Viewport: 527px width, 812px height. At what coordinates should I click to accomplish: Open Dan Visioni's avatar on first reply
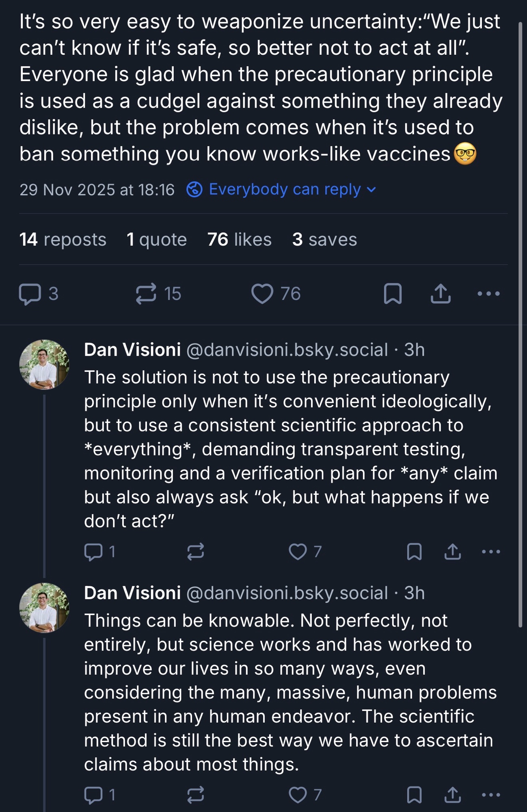point(44,365)
